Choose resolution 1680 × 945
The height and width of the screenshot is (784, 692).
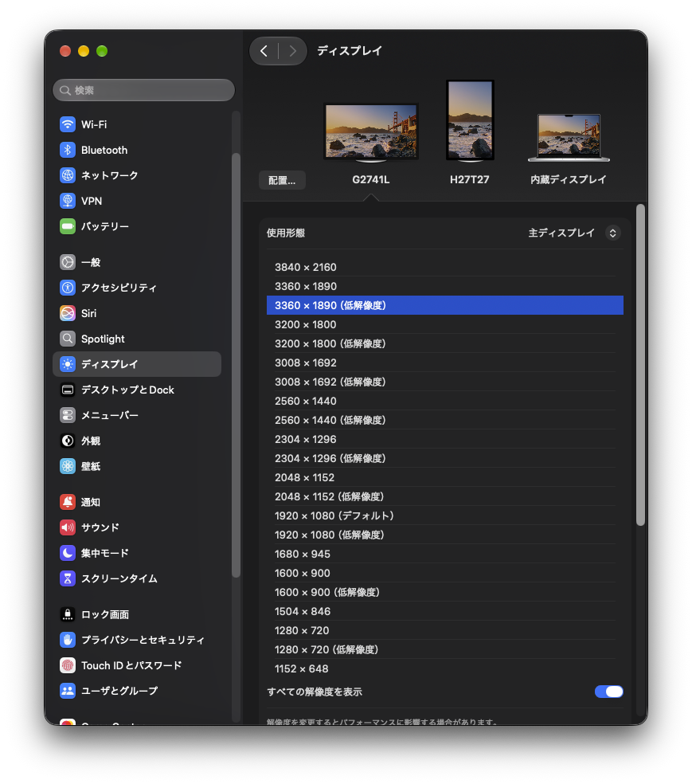point(444,554)
